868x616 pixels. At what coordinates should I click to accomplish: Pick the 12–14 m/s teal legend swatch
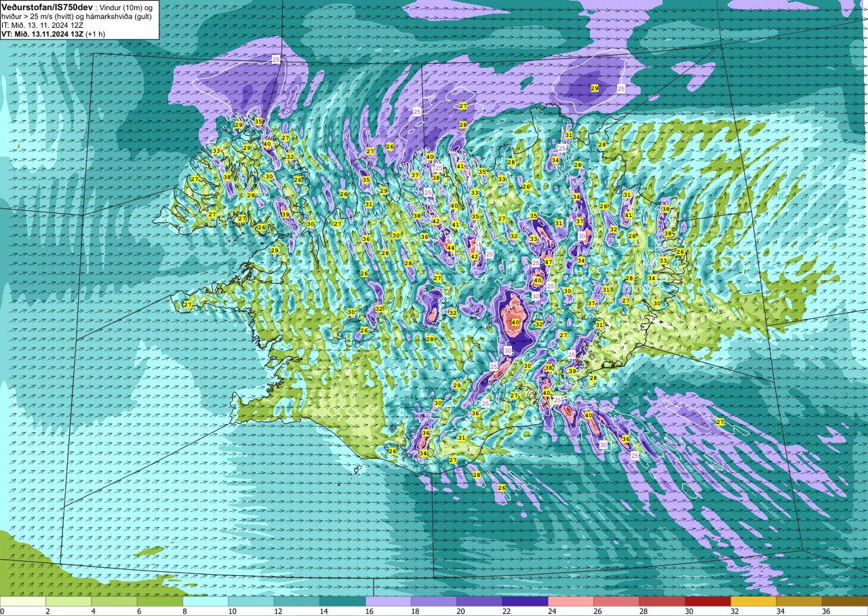[297, 601]
